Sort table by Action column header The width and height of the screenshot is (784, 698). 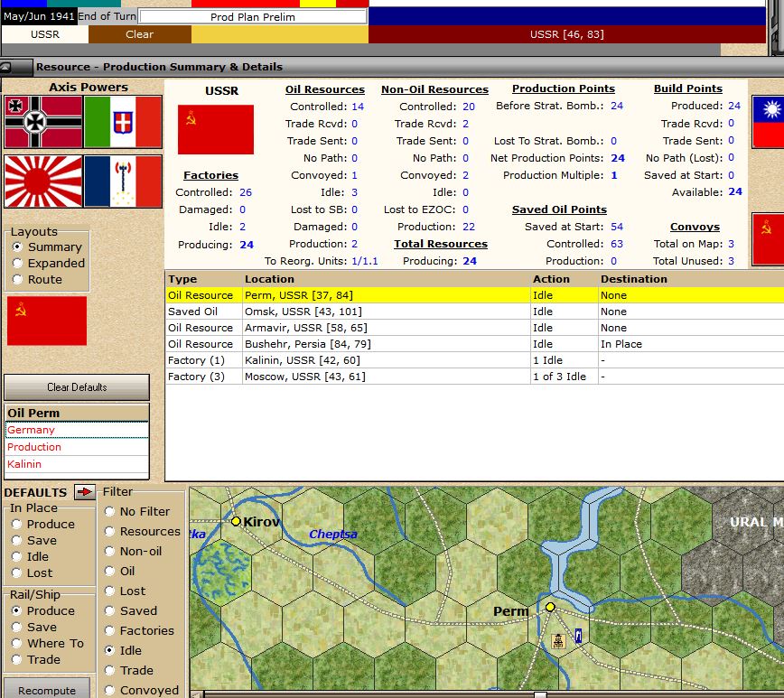tap(564, 279)
